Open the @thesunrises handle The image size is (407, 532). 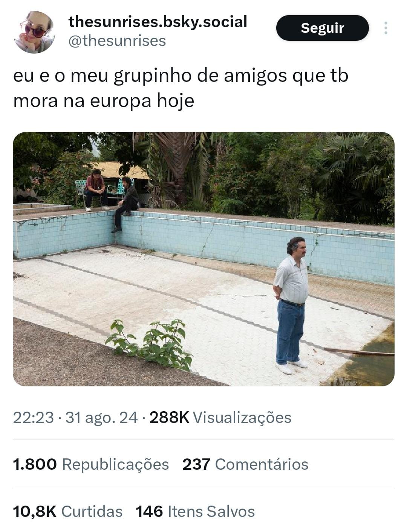117,41
